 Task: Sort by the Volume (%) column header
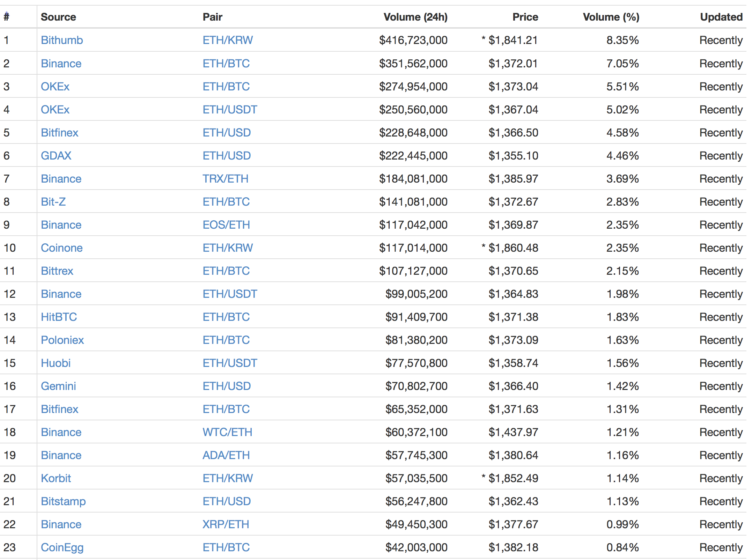click(611, 17)
